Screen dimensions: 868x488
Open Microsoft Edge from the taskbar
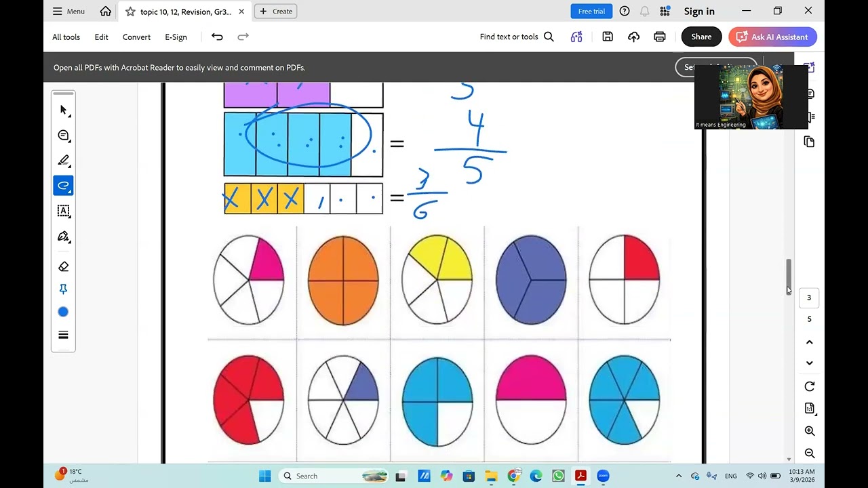[x=536, y=476]
